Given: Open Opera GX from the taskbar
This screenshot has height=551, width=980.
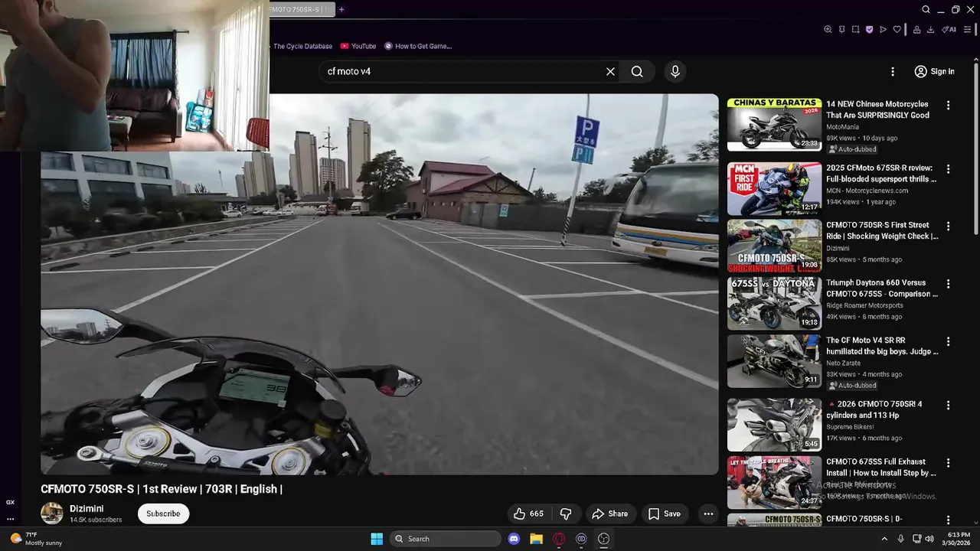Looking at the screenshot, I should pos(559,539).
